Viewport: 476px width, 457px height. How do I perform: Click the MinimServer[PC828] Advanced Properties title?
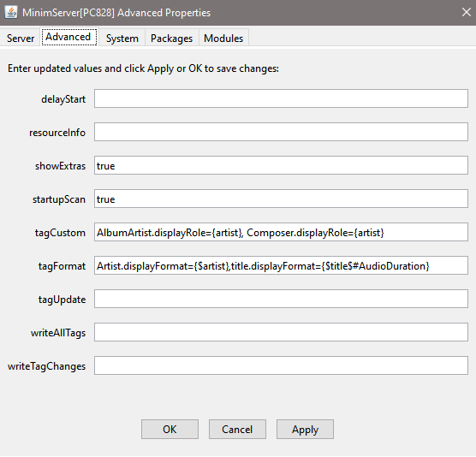(116, 13)
